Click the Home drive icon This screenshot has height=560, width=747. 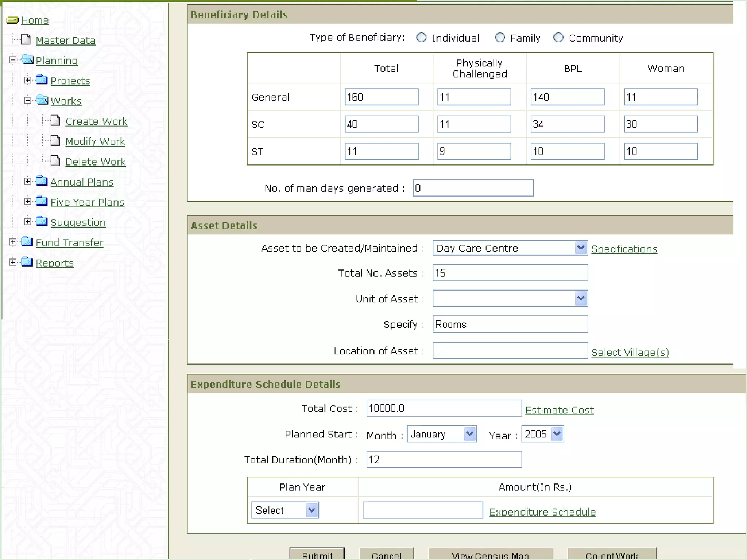click(x=12, y=20)
